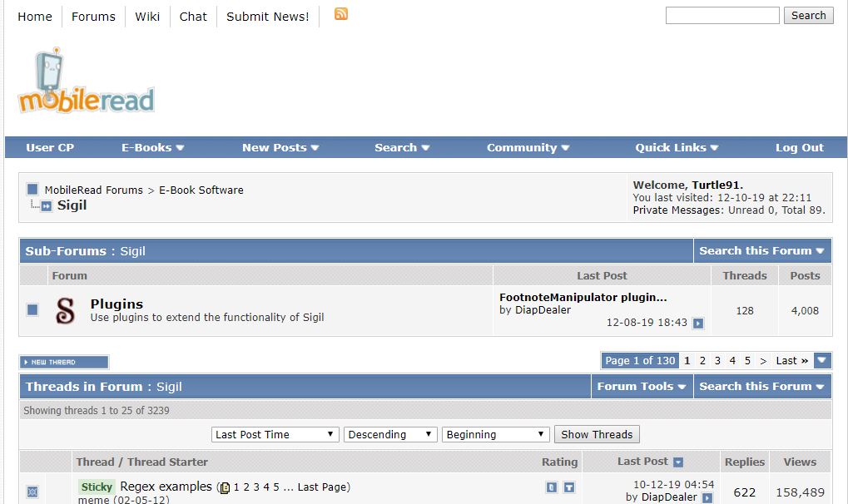Go to the Home tab

pyautogui.click(x=35, y=17)
